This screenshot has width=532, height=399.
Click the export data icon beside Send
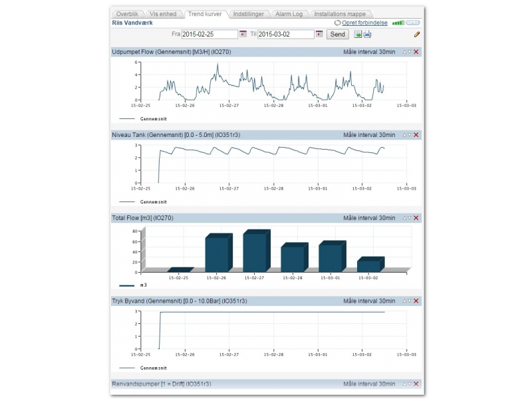[x=358, y=34]
